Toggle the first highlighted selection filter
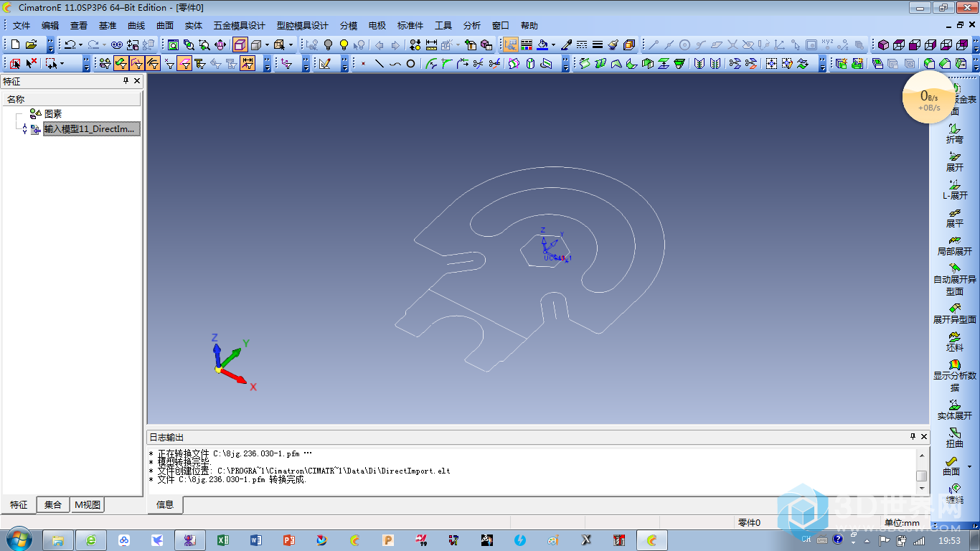The width and height of the screenshot is (980, 551). (121, 64)
